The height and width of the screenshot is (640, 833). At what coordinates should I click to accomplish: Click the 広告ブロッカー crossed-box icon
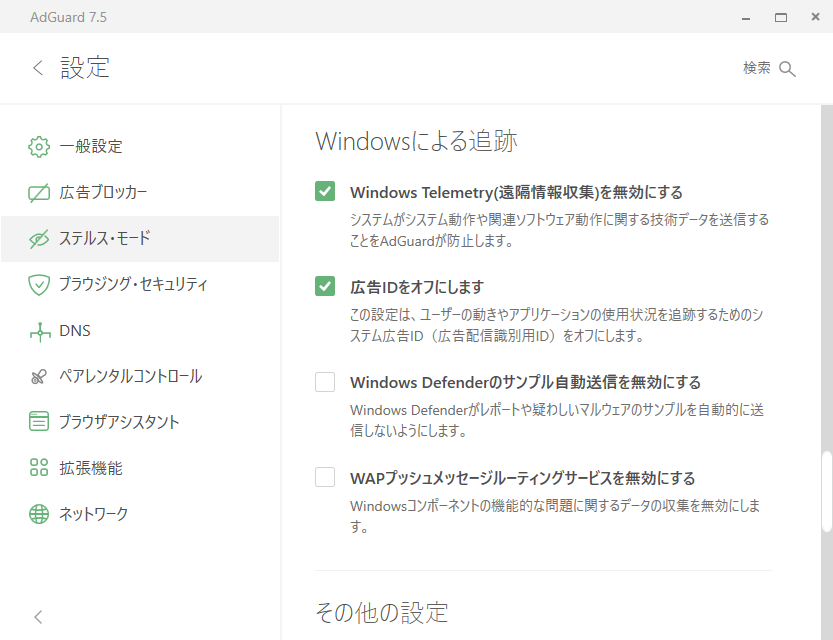(x=39, y=193)
